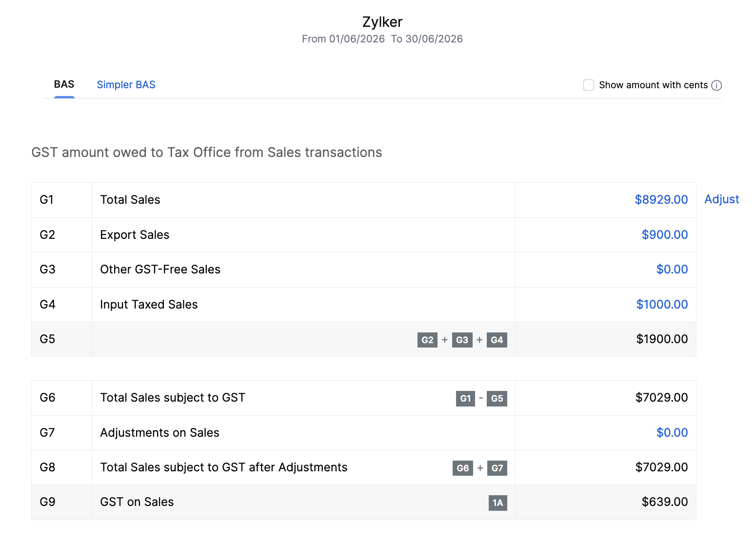Click the G2 row code cell
This screenshot has height=542, width=756.
(x=61, y=235)
